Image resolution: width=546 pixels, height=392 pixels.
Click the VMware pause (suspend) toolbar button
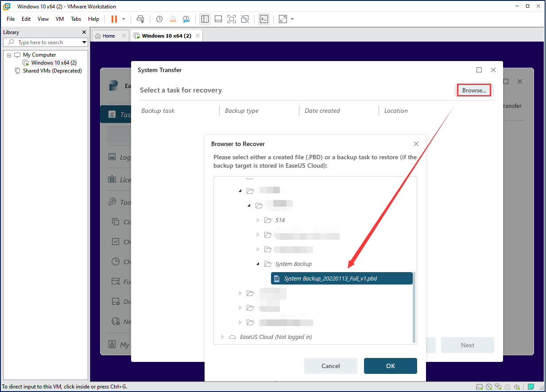(114, 19)
